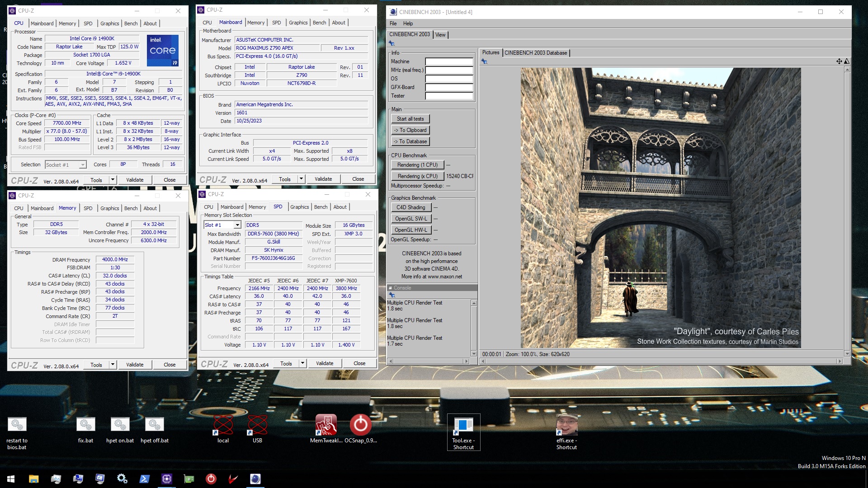Run the Rendering (x CPU) benchmark
The width and height of the screenshot is (868, 488).
(417, 176)
